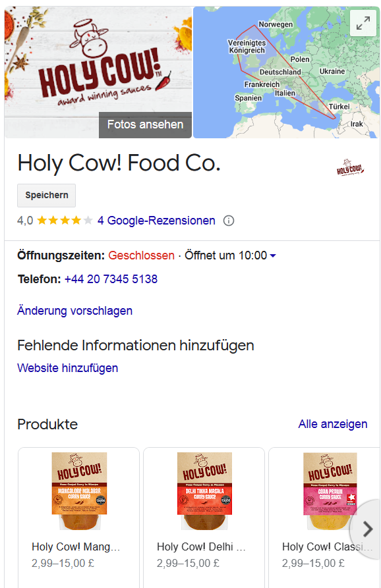This screenshot has width=381, height=588.
Task: Click the small Holy Cow! badge near the title
Action: pos(350,167)
